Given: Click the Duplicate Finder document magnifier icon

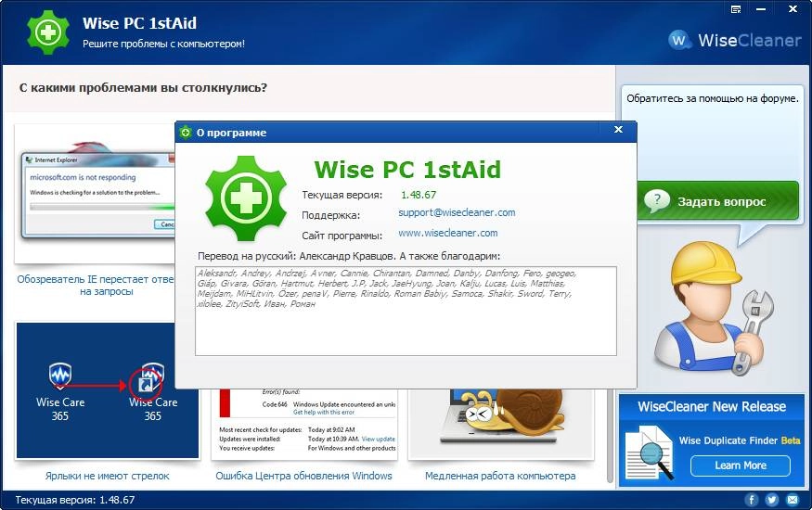Looking at the screenshot, I should (651, 453).
